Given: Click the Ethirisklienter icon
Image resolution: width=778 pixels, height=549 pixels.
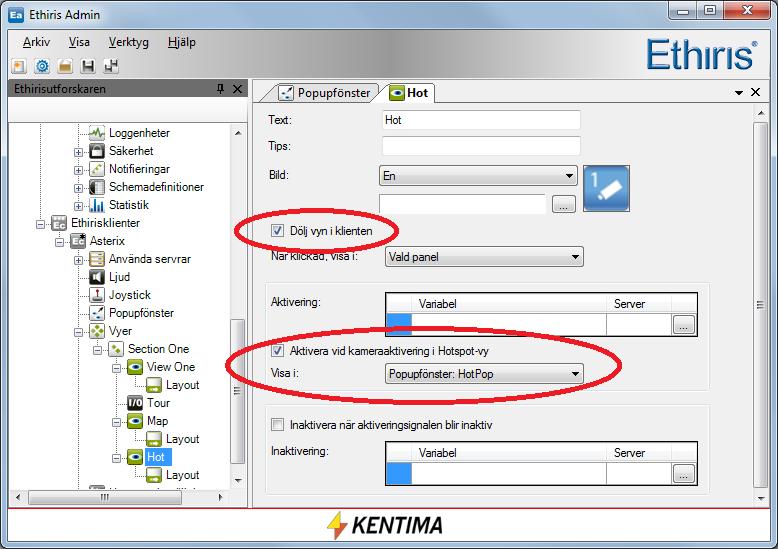Looking at the screenshot, I should point(59,223).
